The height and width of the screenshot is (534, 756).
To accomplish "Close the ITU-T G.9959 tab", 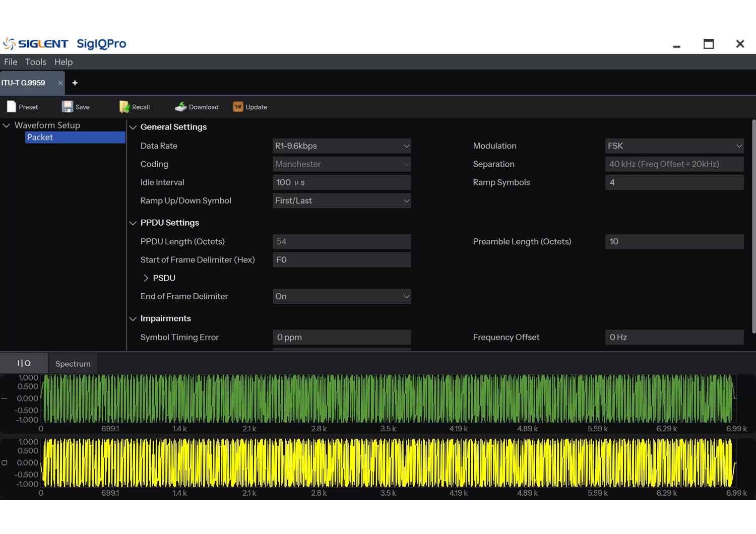I will [60, 83].
